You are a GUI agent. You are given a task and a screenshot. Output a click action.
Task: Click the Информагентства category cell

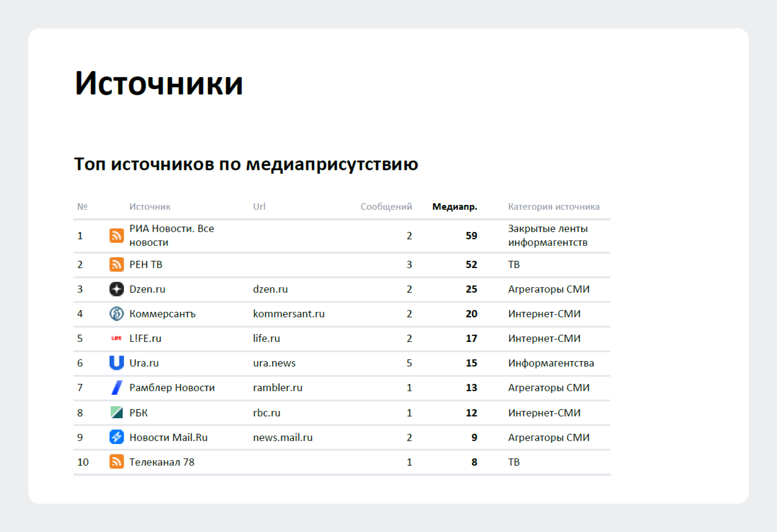pyautogui.click(x=551, y=363)
